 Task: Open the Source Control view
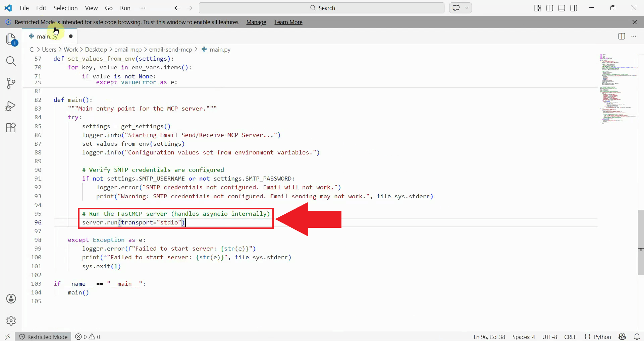[x=11, y=83]
